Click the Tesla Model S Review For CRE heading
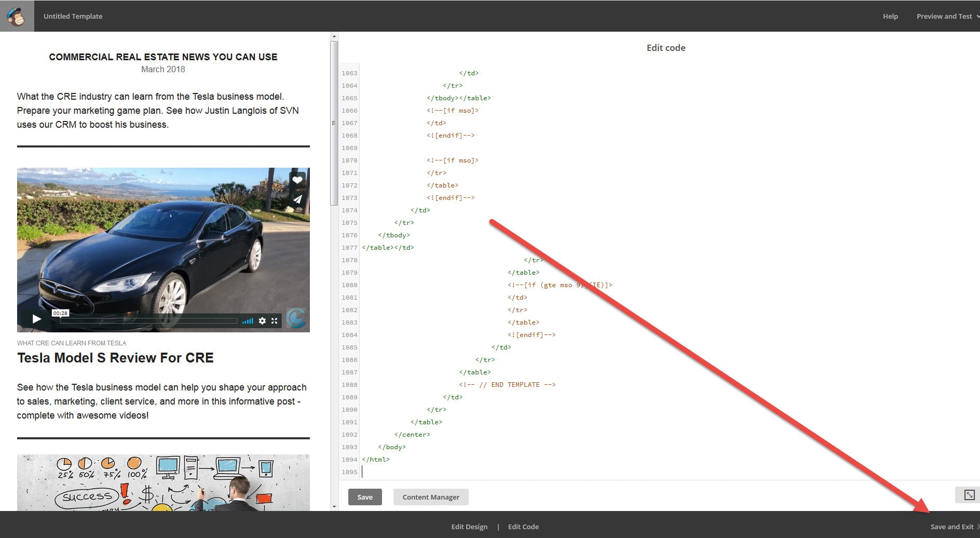The height and width of the screenshot is (538, 980). tap(115, 358)
